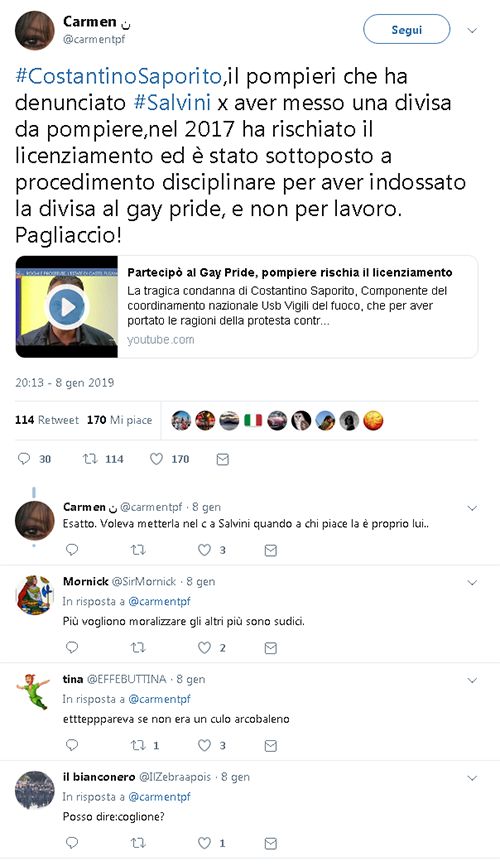The height and width of the screenshot is (864, 500).
Task: Open the owl avatar among likers
Action: (x=301, y=420)
